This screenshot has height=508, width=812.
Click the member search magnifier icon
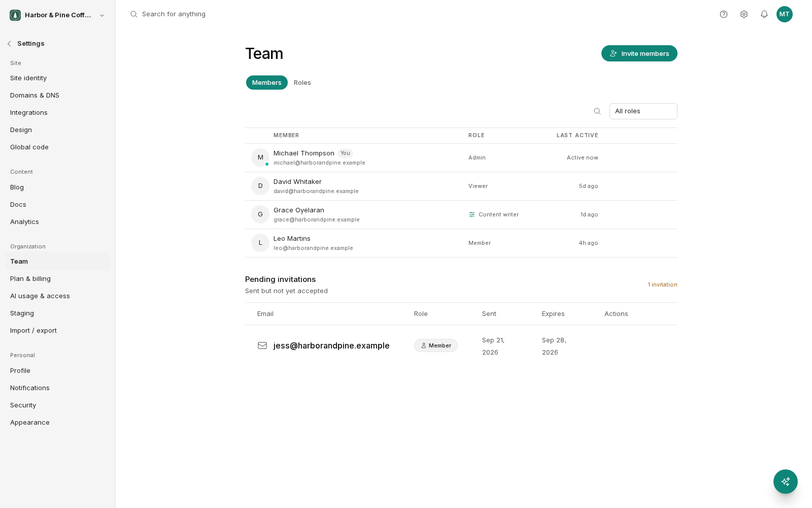pyautogui.click(x=597, y=111)
